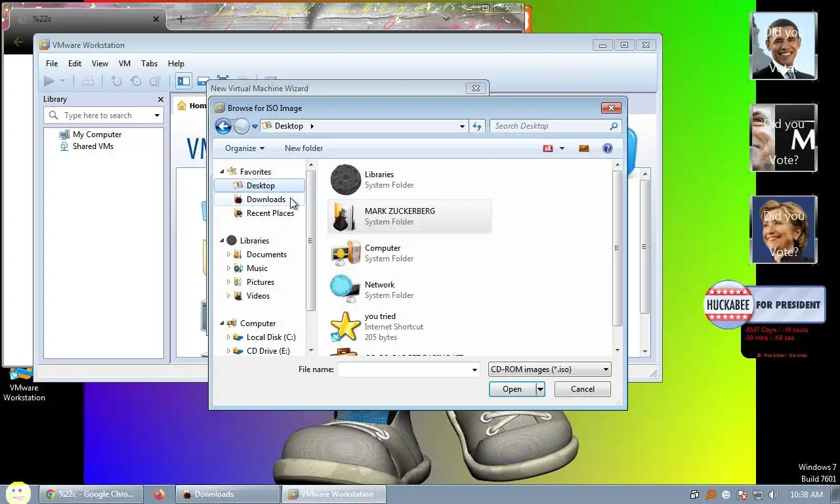840x504 pixels.
Task: Click the Firefox icon in taskbar
Action: pyautogui.click(x=159, y=494)
